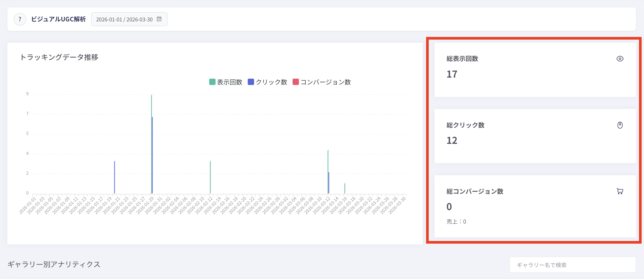Toggle the コンバージョン数 legend series
This screenshot has height=279, width=644.
322,82
